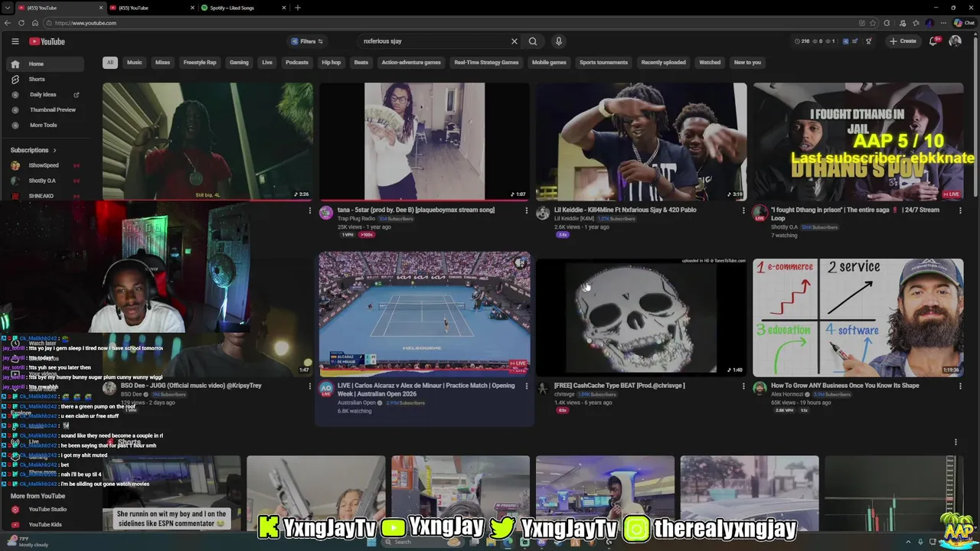Open a new browser tab
The image size is (980, 551).
298,8
